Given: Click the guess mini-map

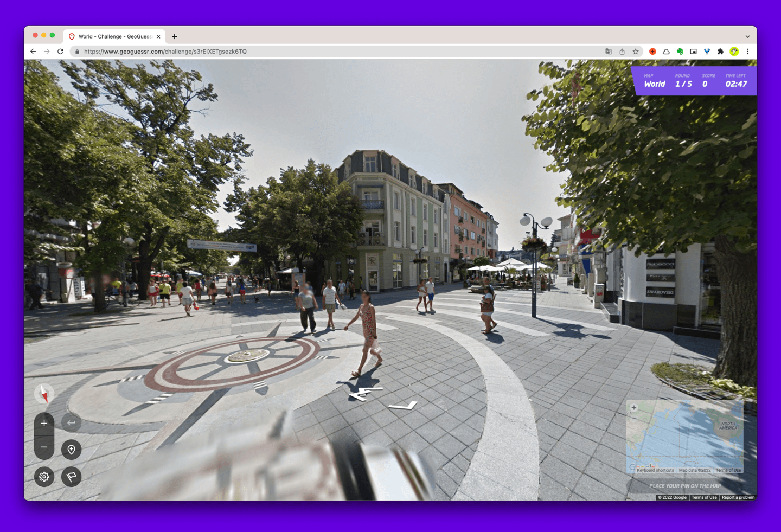Looking at the screenshot, I should (x=684, y=437).
